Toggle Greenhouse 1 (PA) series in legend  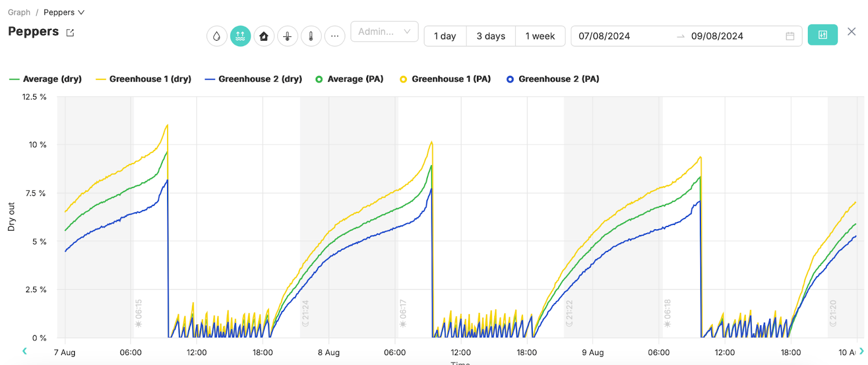[445, 79]
